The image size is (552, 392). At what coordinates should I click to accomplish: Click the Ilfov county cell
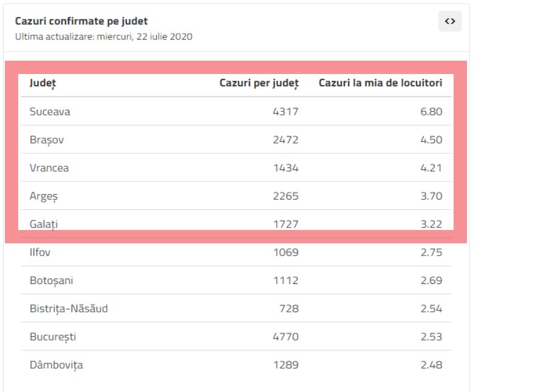[x=39, y=252]
